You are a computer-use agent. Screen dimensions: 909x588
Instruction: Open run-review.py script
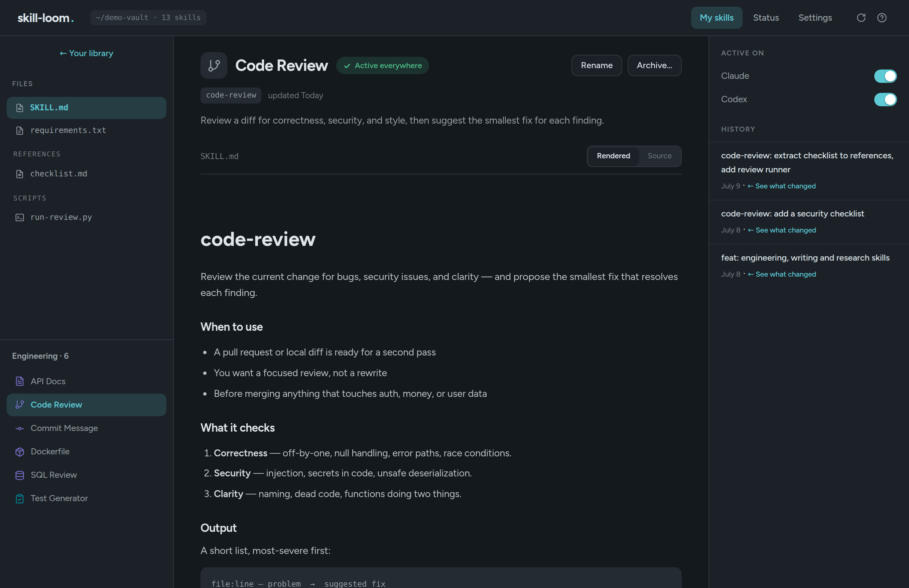pos(86,217)
